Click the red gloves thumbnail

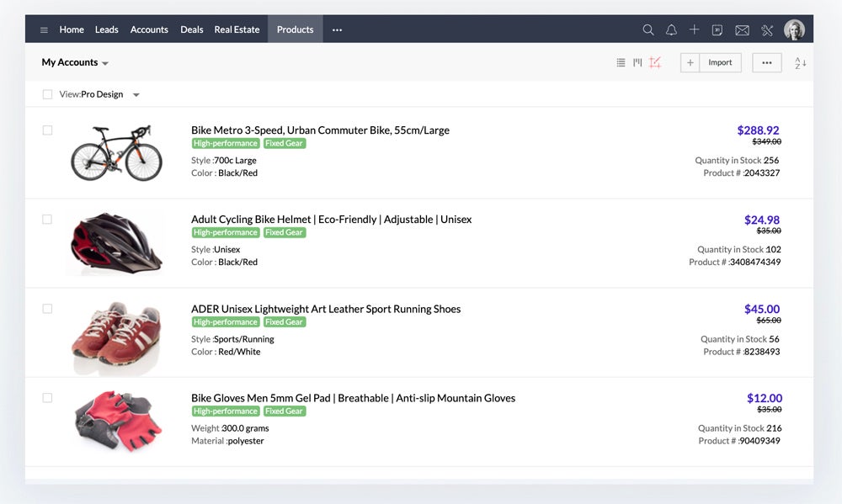point(118,420)
